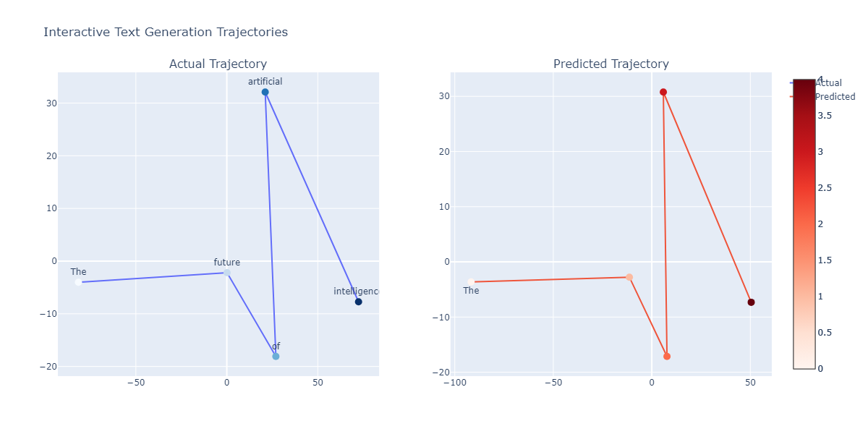The height and width of the screenshot is (434, 868).
Task: Select the 'of' marker in the left plot
Action: pos(276,357)
